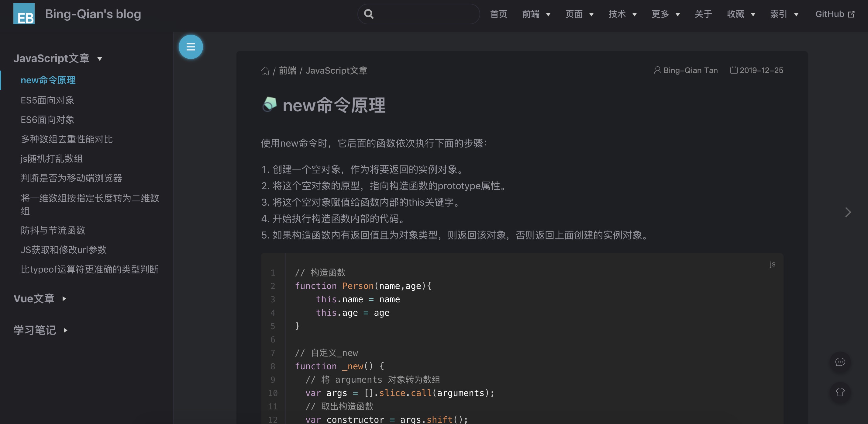Image resolution: width=868 pixels, height=424 pixels.
Task: Open 比typeof运算符更准确的类型判断 article
Action: (90, 269)
